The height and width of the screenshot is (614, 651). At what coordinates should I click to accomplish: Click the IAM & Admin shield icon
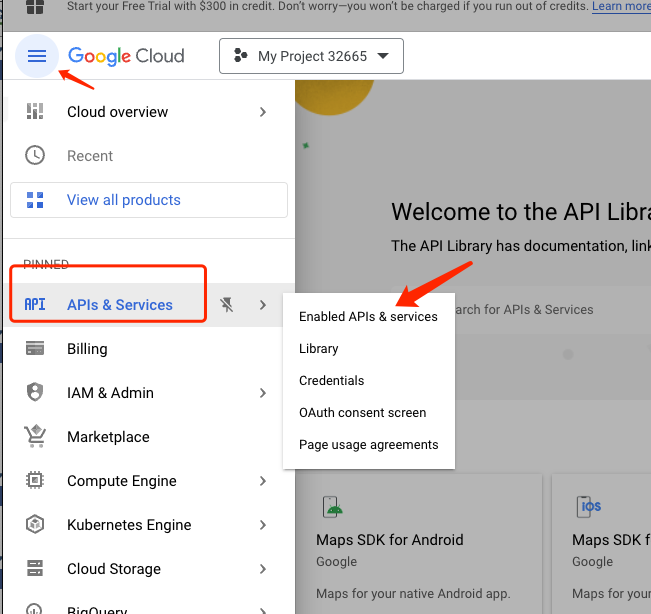pos(35,393)
